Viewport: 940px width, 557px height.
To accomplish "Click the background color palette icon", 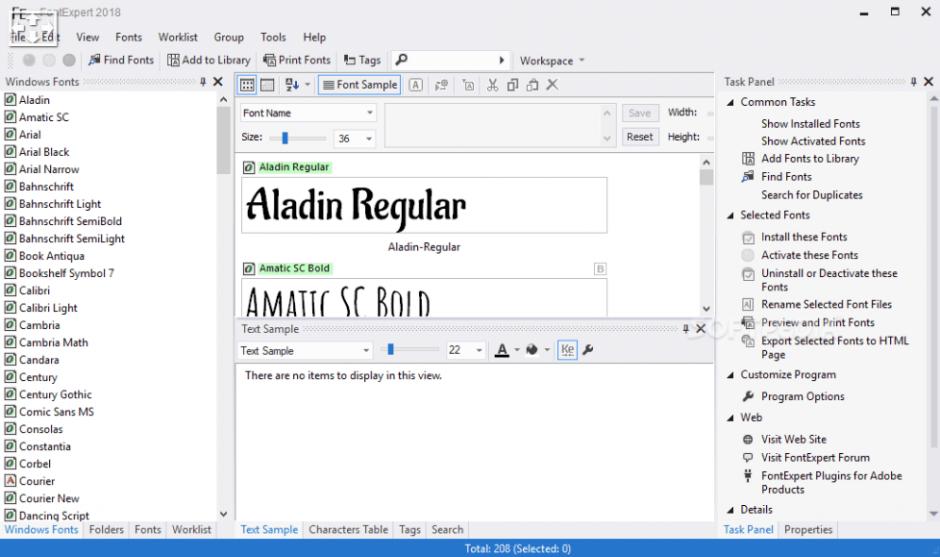I will [x=532, y=350].
